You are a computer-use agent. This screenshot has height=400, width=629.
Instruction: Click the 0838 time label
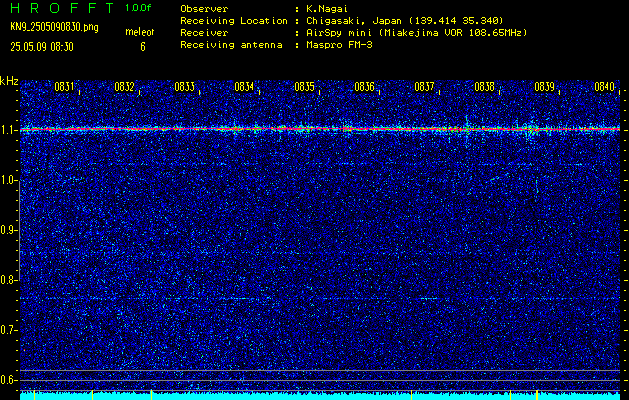click(x=484, y=87)
